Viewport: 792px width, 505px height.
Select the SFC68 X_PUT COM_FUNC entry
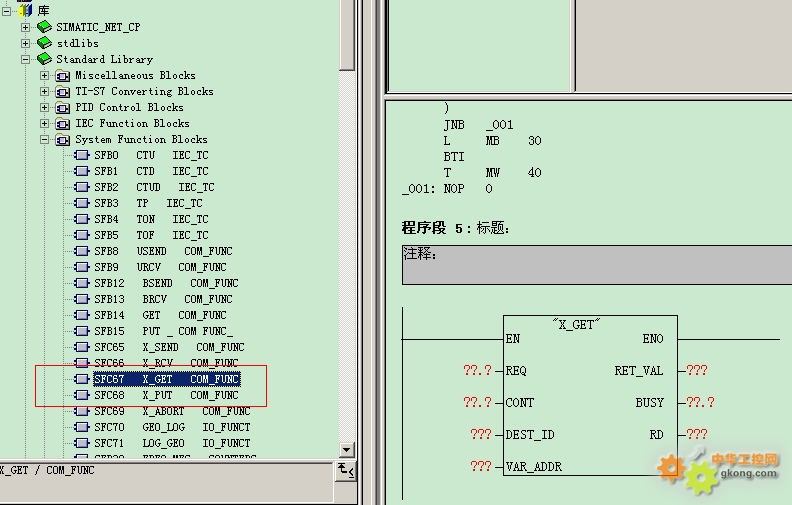[166, 395]
